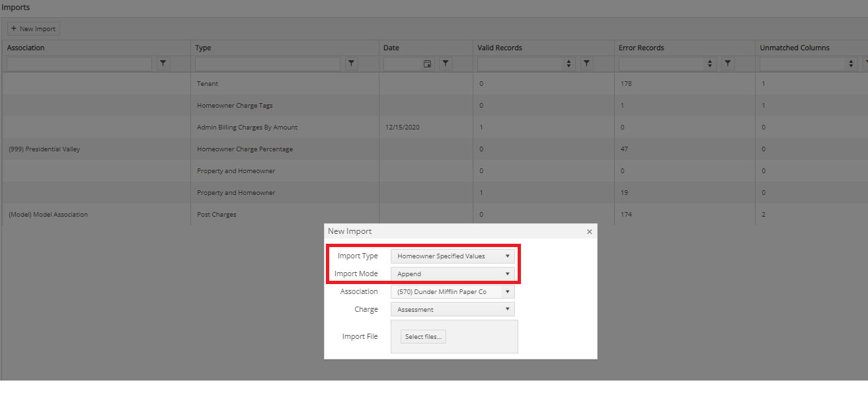The image size is (868, 403).
Task: Sort by the Date column header
Action: click(391, 48)
